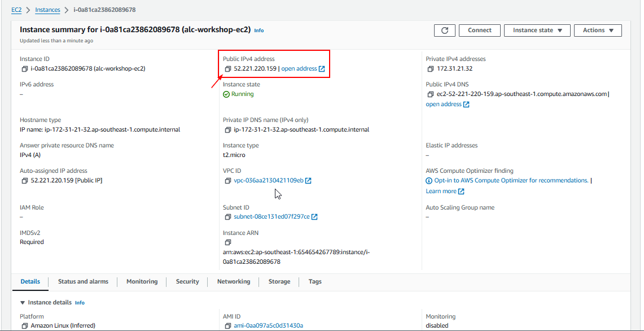The height and width of the screenshot is (331, 644).
Task: Open the Instance state dropdown
Action: pyautogui.click(x=537, y=31)
